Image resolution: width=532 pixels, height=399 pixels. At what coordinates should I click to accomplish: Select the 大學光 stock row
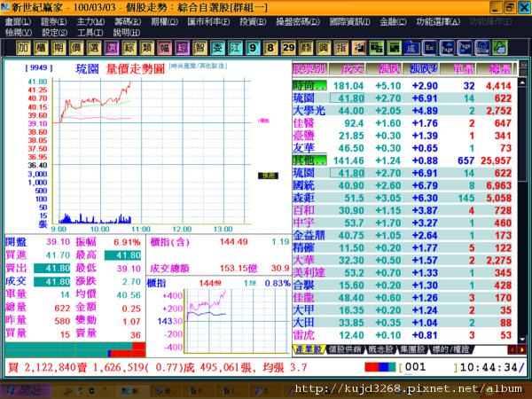(404, 111)
